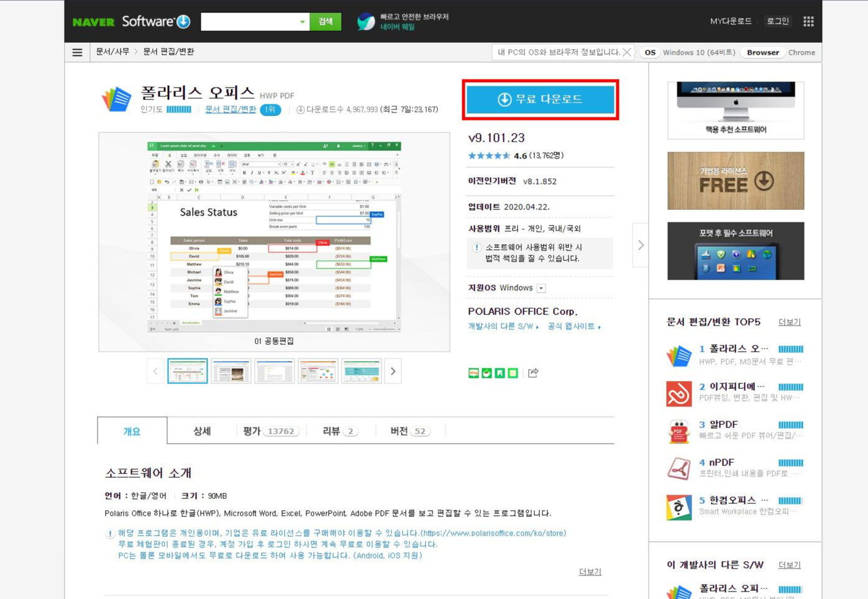Click 더보기 next to TOP5 heading
The width and height of the screenshot is (868, 599).
(x=790, y=322)
